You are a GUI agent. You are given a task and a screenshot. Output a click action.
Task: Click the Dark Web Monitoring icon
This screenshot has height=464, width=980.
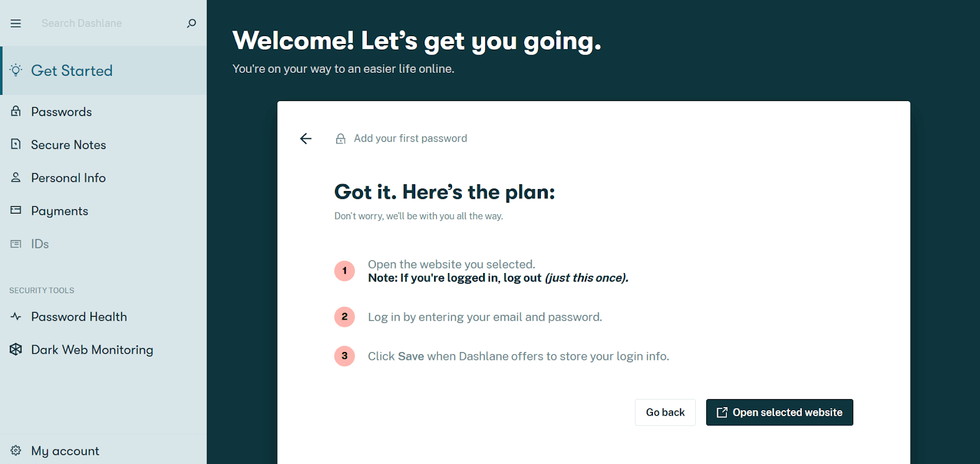coord(16,350)
